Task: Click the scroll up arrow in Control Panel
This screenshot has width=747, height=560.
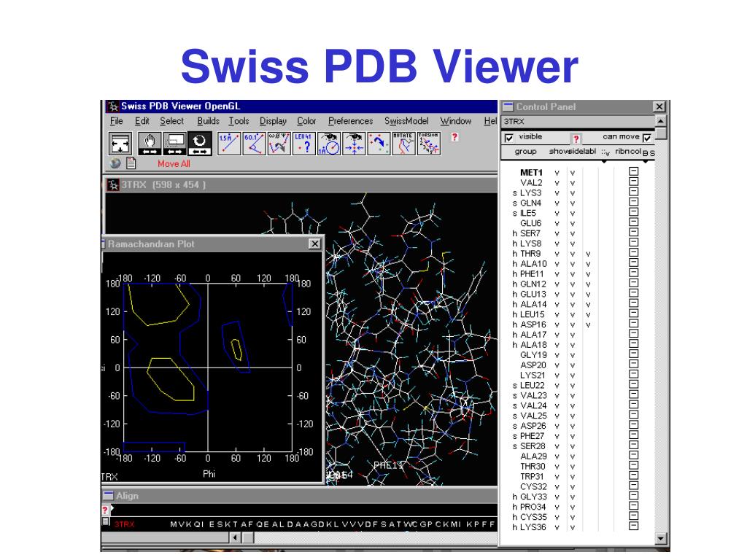Action: 660,120
